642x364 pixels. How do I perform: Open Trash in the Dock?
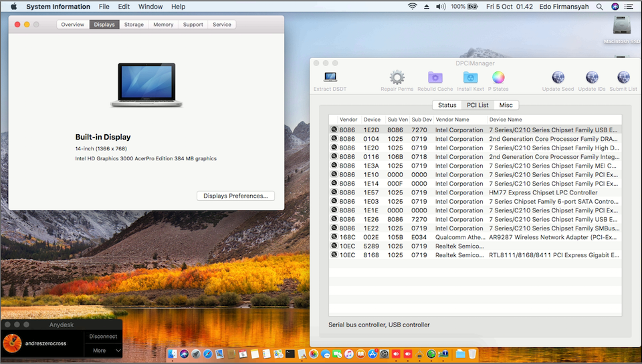pyautogui.click(x=472, y=354)
